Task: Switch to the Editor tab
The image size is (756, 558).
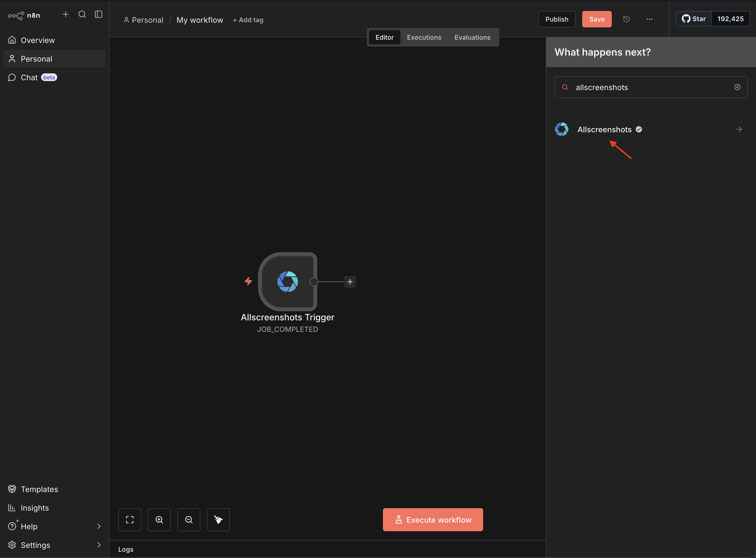Action: click(x=385, y=37)
